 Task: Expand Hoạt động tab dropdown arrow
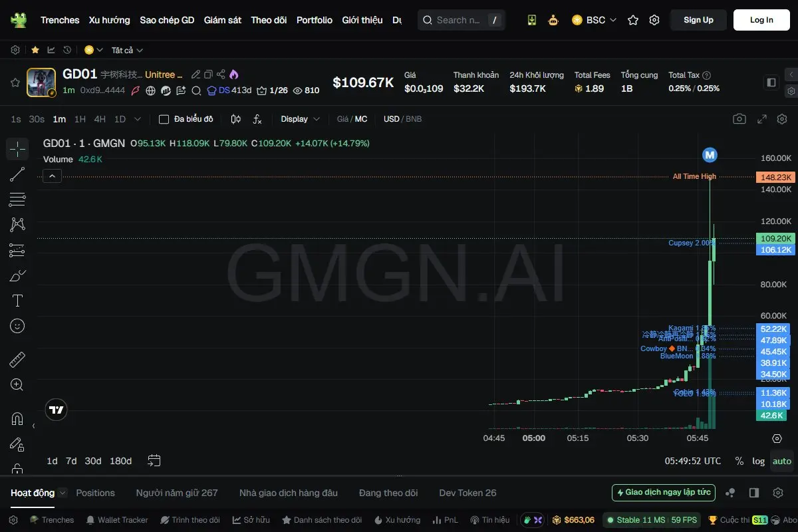click(x=63, y=493)
